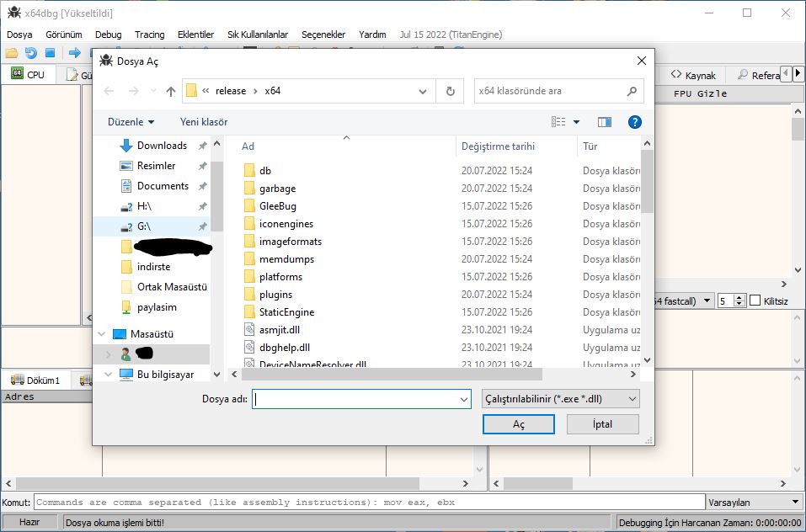Open the Tracing menu
This screenshot has width=806, height=532.
150,35
